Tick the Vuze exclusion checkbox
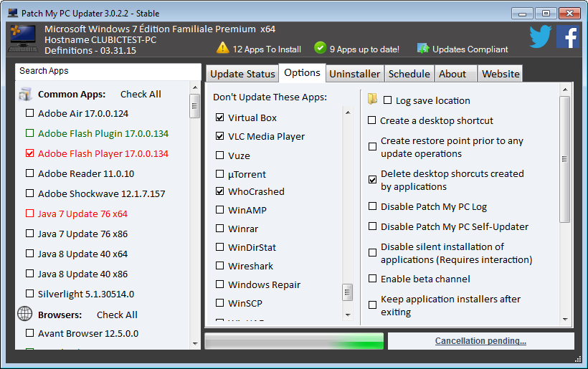This screenshot has width=588, height=369. coord(219,155)
